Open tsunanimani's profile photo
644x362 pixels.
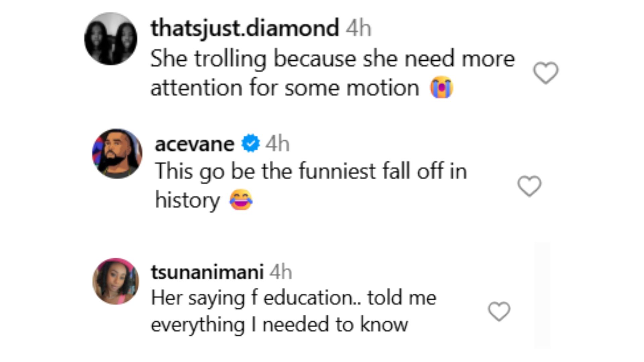tap(116, 281)
